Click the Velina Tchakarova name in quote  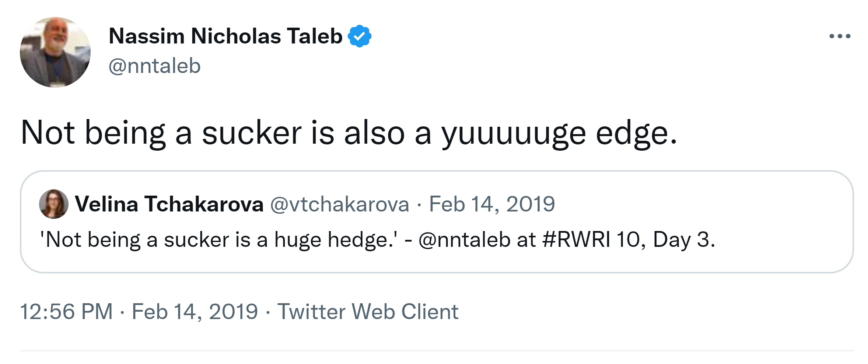(169, 204)
